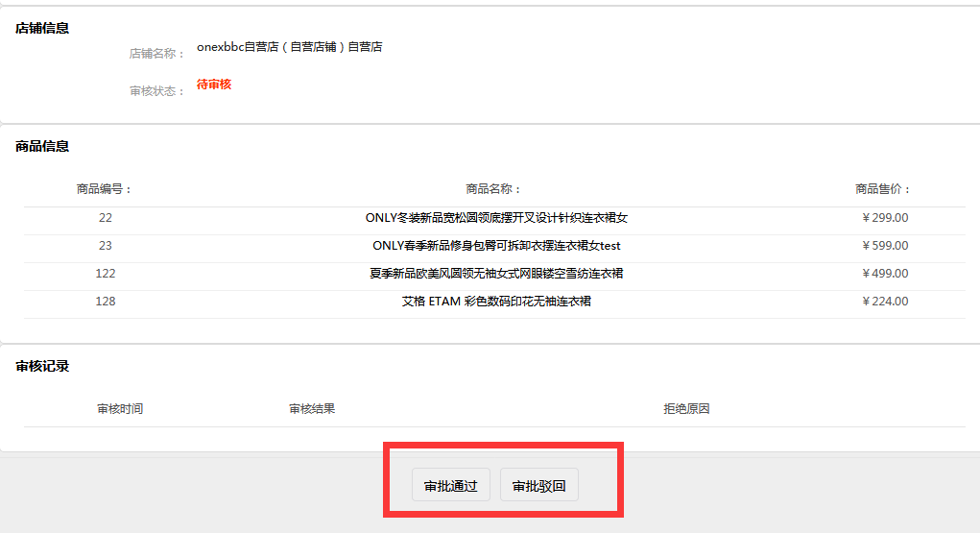This screenshot has width=980, height=533.
Task: Select the price ¥224.00
Action: tap(885, 302)
